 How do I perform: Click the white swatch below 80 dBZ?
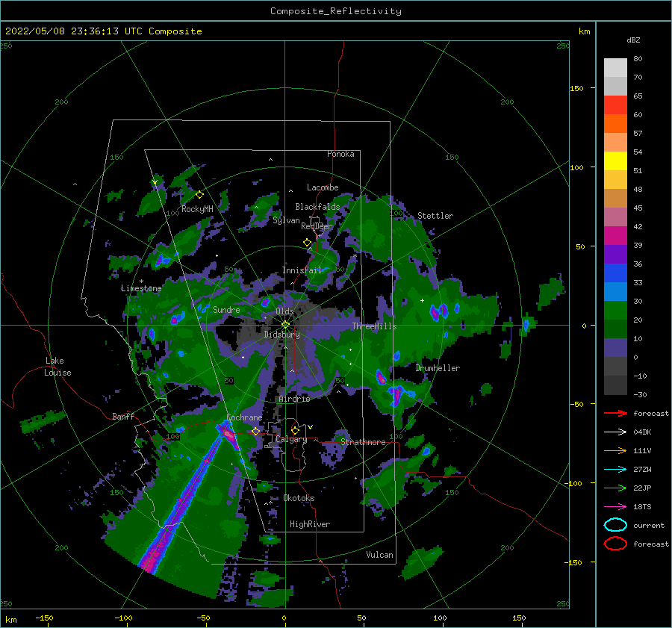[x=615, y=68]
